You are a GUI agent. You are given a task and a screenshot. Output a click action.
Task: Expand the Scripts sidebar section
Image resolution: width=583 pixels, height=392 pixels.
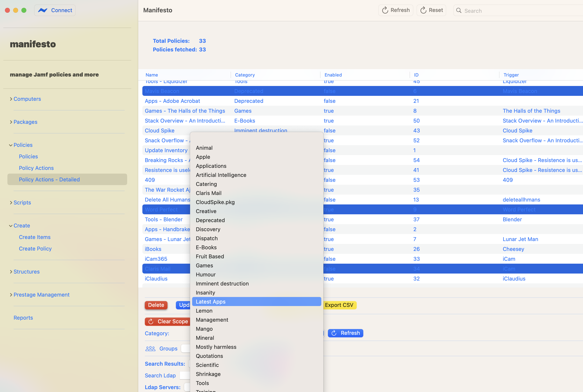11,203
